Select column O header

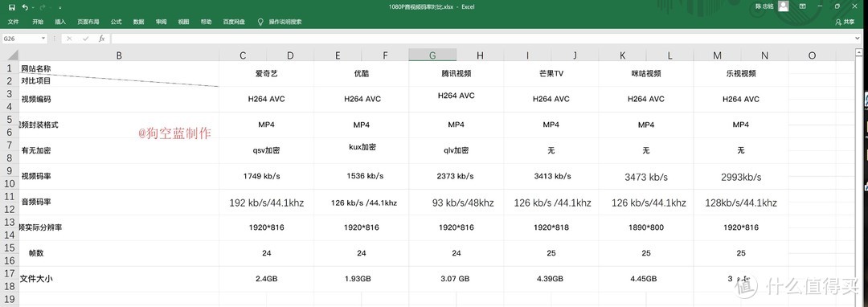[x=812, y=55]
